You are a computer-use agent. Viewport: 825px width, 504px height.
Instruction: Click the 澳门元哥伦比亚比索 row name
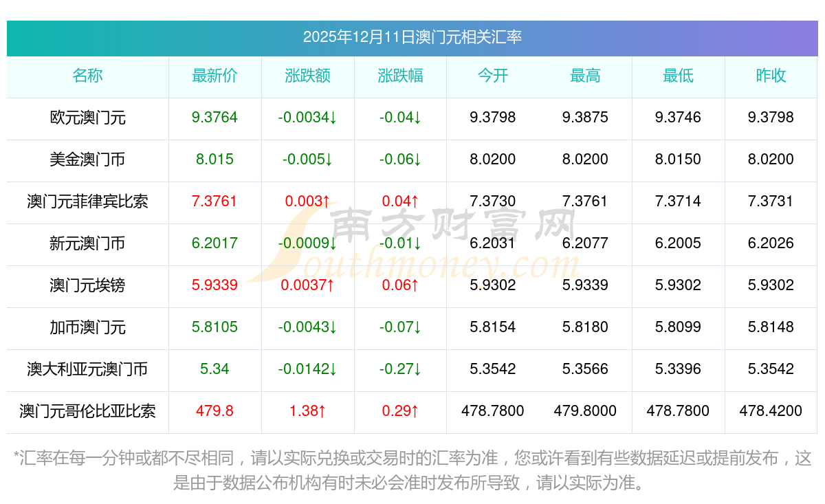(87, 411)
